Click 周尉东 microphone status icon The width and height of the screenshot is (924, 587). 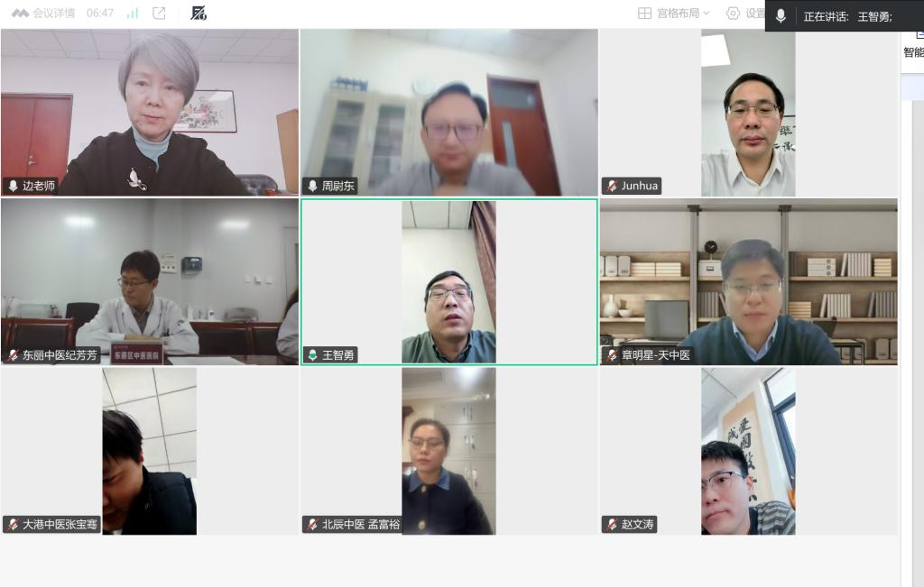312,186
